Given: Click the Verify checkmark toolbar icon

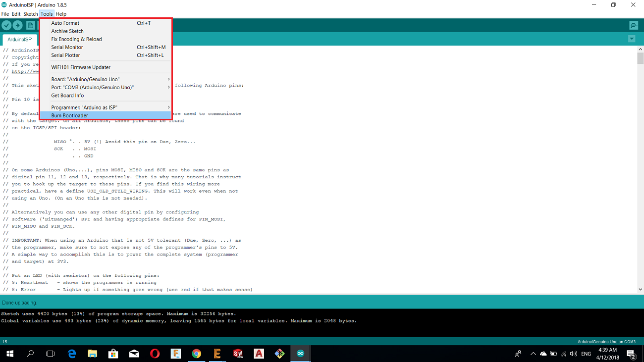Looking at the screenshot, I should (x=6, y=25).
